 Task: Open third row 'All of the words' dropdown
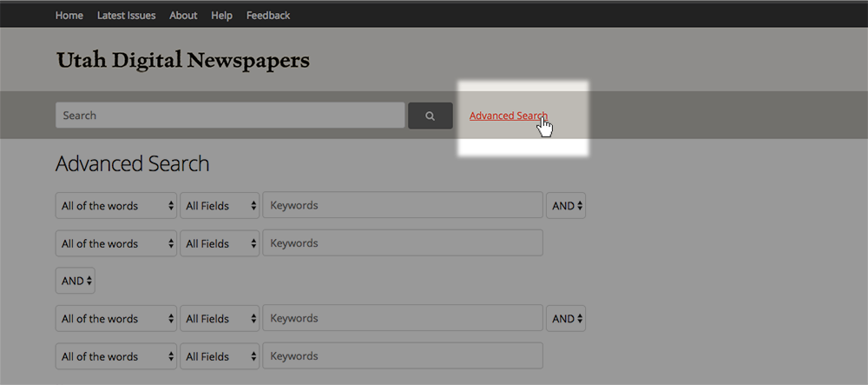coord(116,319)
